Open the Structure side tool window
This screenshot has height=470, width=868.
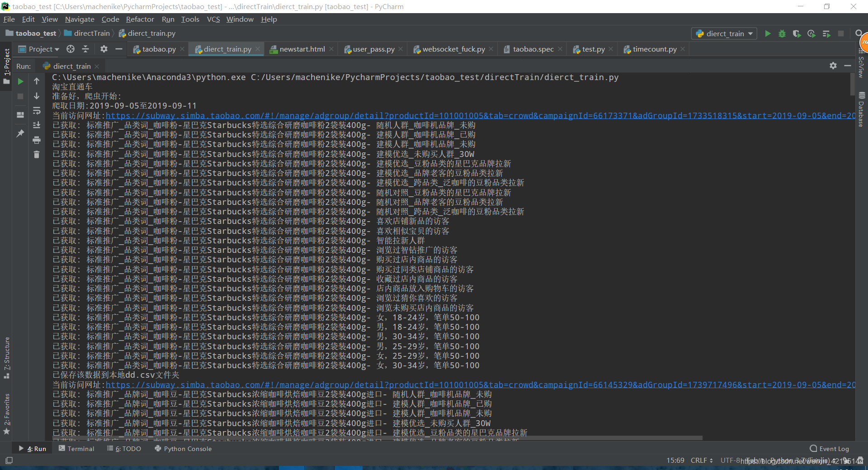(7, 357)
